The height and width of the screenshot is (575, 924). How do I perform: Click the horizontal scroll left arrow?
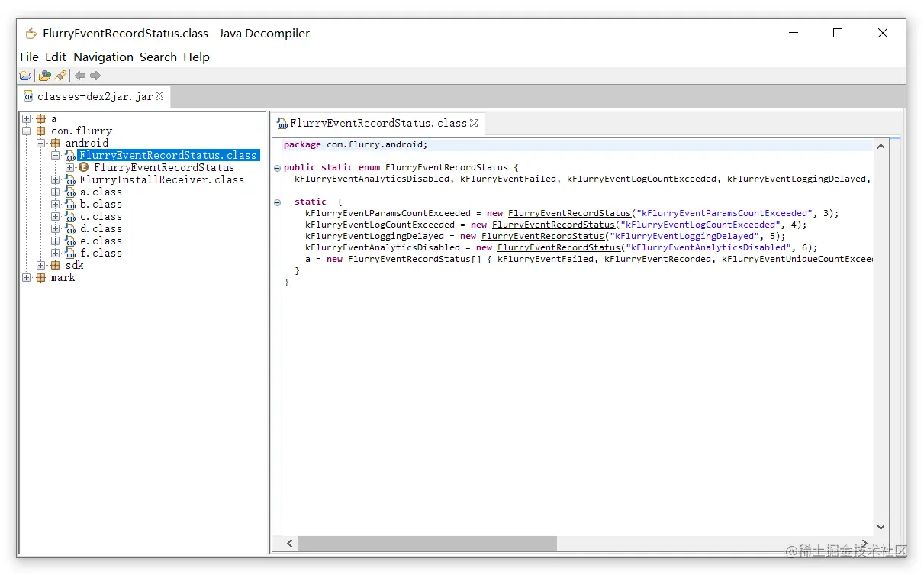pos(290,543)
